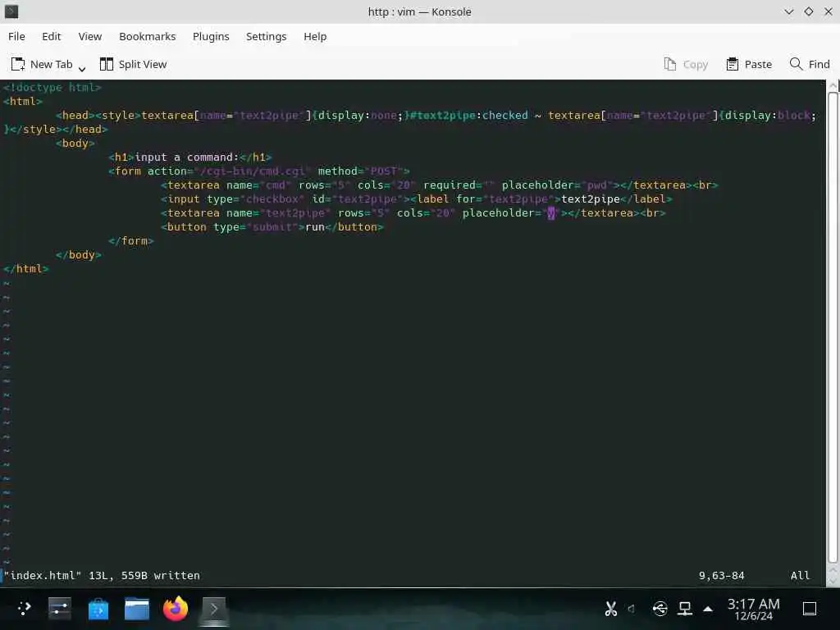The image size is (840, 630).
Task: Maximize the Konsole window
Action: click(x=808, y=11)
